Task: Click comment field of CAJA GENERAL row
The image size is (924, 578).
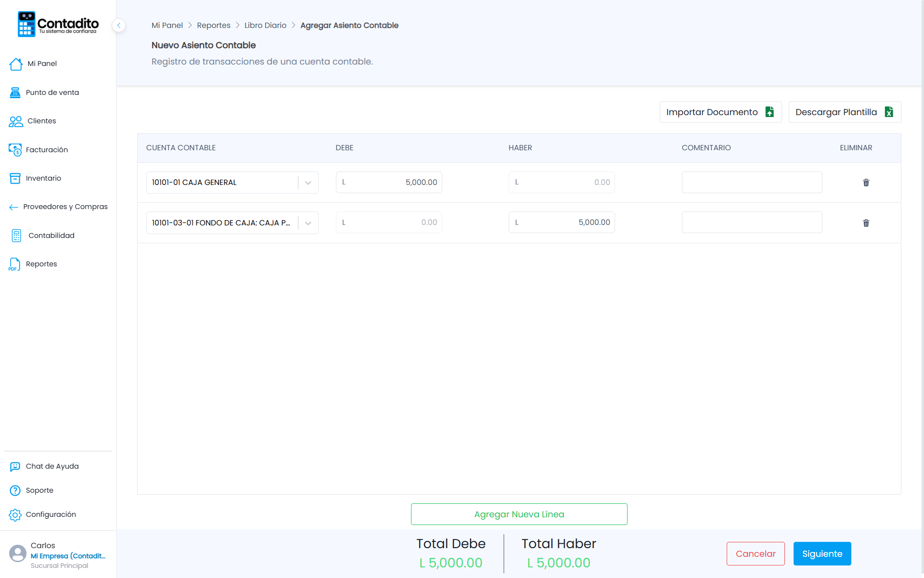Action: click(x=752, y=182)
